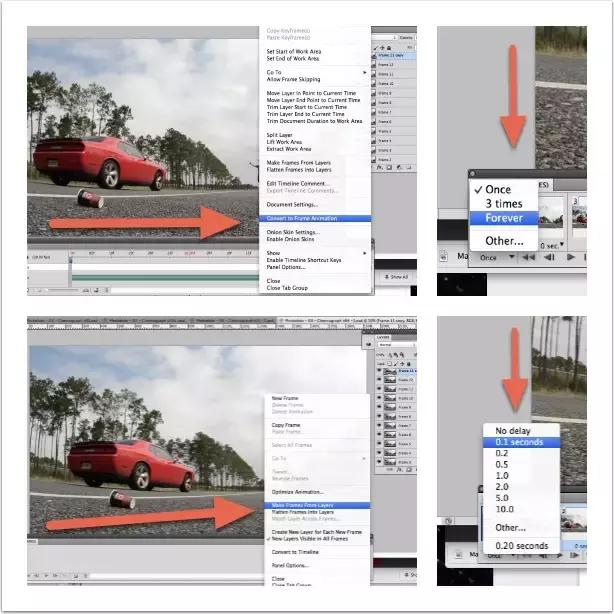614x614 pixels.
Task: Open Document Settings from timeline menu
Action: pyautogui.click(x=292, y=204)
